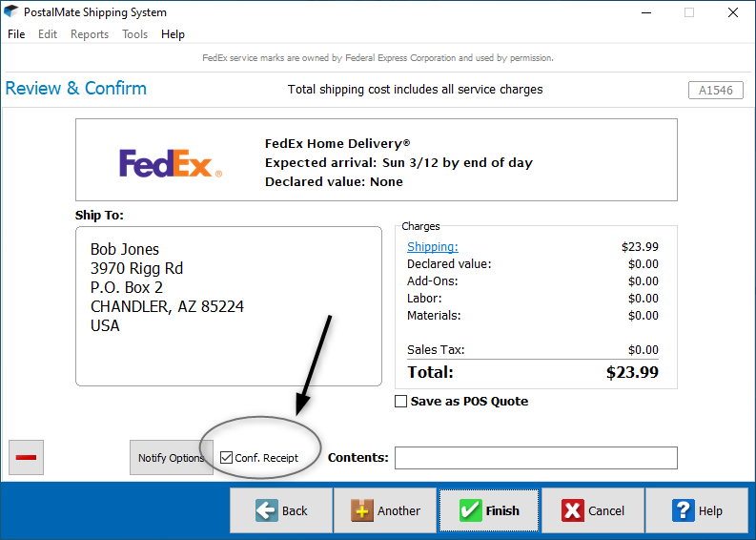Click the Declared value: None text
This screenshot has height=540, width=756.
[x=334, y=182]
